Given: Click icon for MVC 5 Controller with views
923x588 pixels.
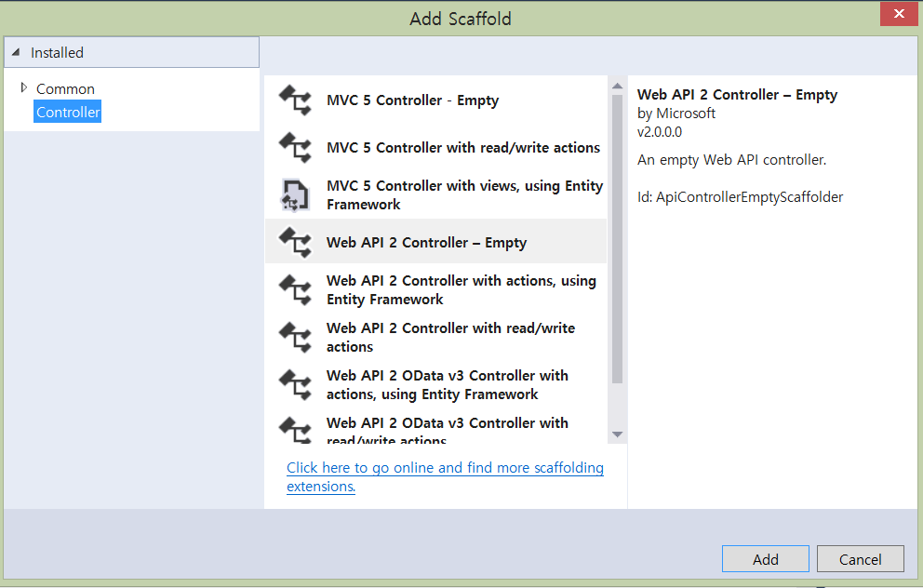Looking at the screenshot, I should click(295, 195).
